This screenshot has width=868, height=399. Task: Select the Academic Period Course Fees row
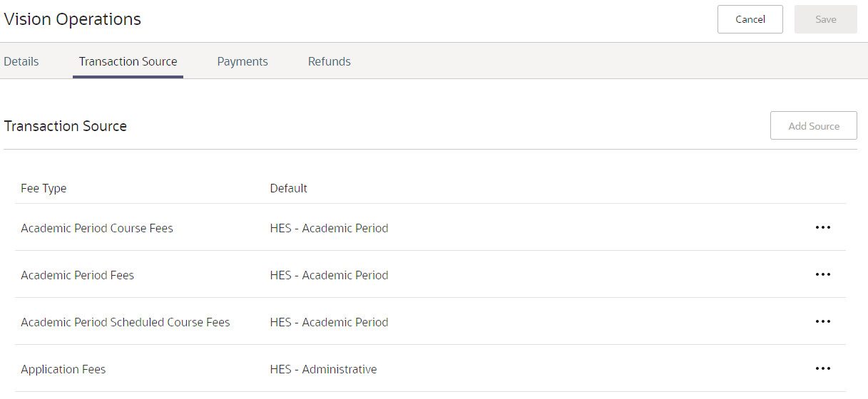[97, 228]
